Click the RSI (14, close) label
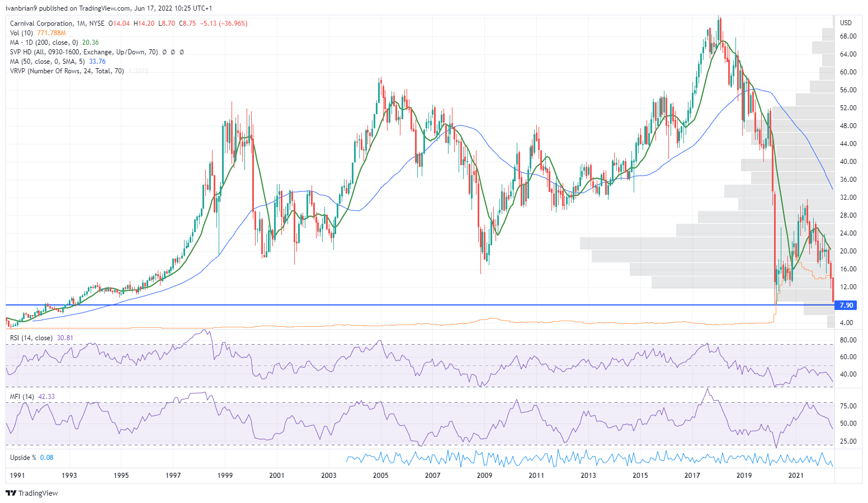 [31, 338]
